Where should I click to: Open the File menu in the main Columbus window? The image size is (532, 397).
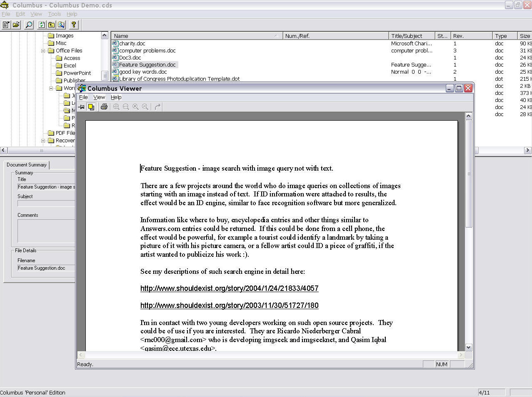6,14
